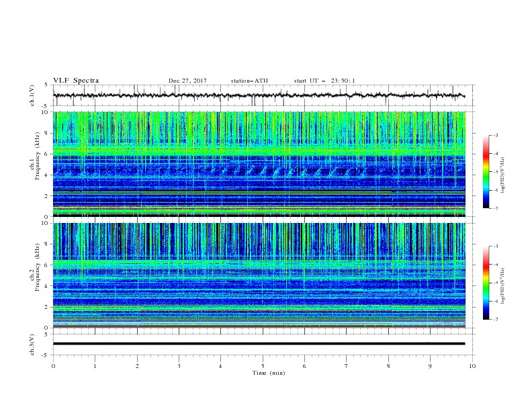The height and width of the screenshot is (411, 532).
Task: Click the 'ch.1(V)' axis label
Action: pyautogui.click(x=32, y=95)
